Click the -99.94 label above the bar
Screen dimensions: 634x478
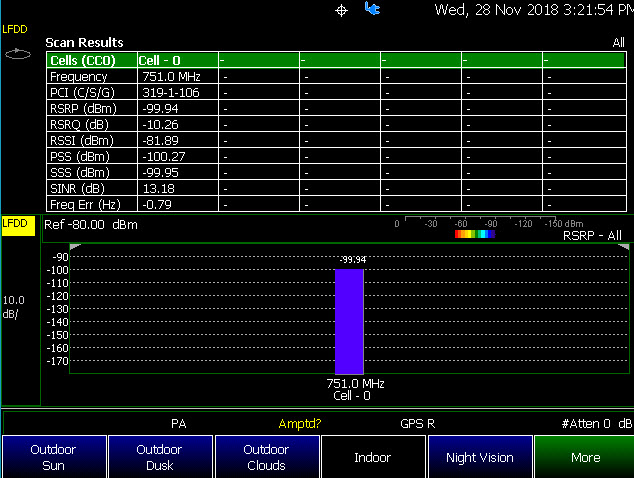click(x=353, y=260)
